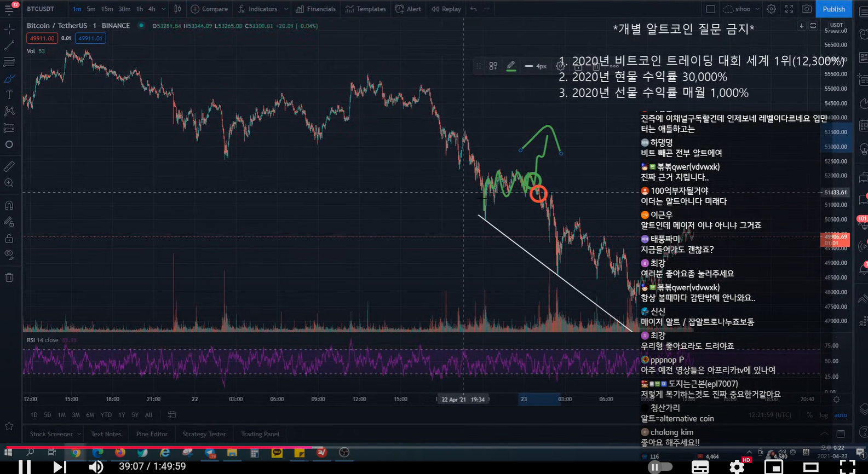This screenshot has width=868, height=474.
Task: Select the 5m timeframe
Action: pos(91,9)
